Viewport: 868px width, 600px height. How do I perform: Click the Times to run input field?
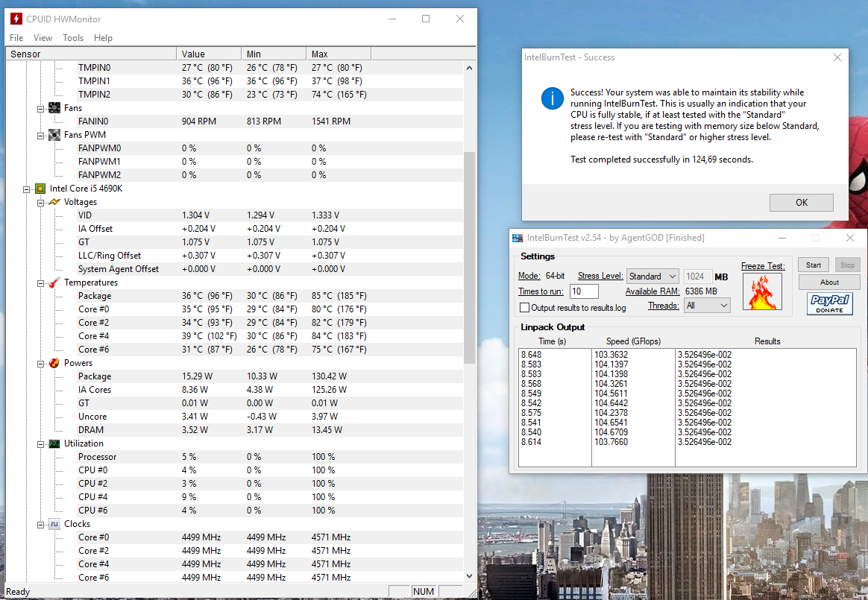tap(584, 291)
